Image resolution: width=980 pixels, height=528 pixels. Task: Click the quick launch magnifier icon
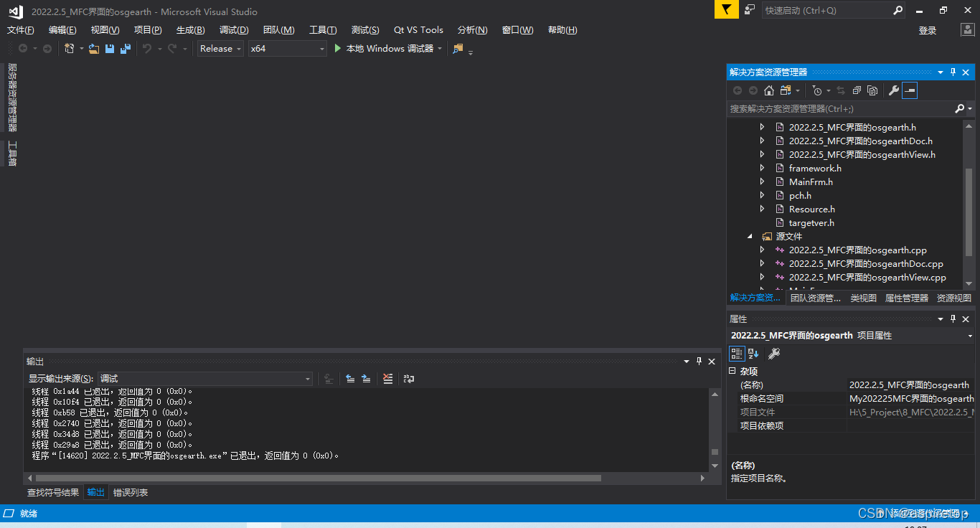click(897, 10)
